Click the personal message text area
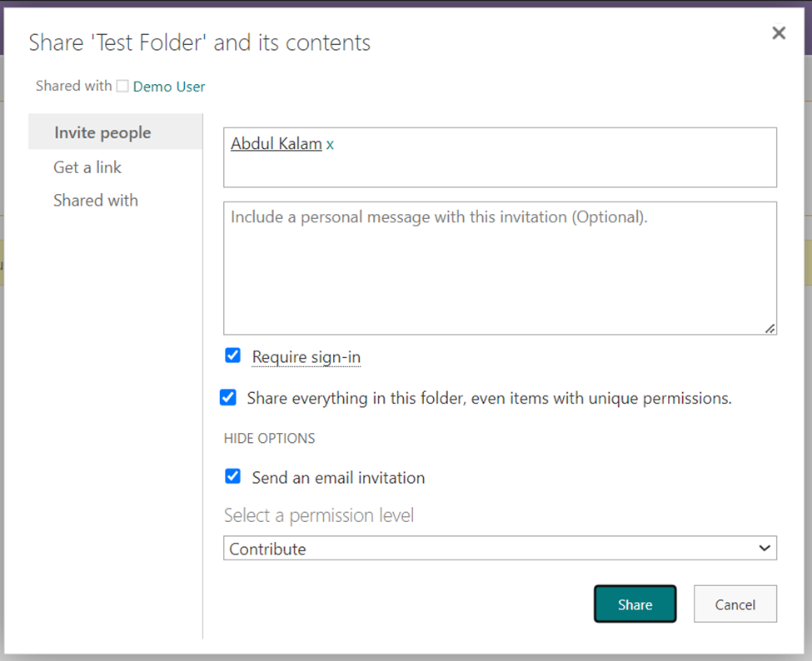This screenshot has width=812, height=661. pos(500,268)
